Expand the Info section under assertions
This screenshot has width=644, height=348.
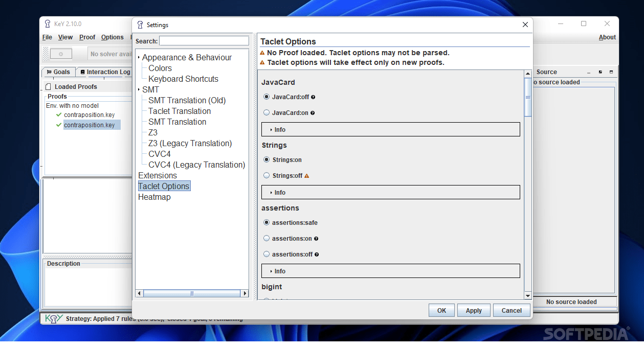[391, 271]
